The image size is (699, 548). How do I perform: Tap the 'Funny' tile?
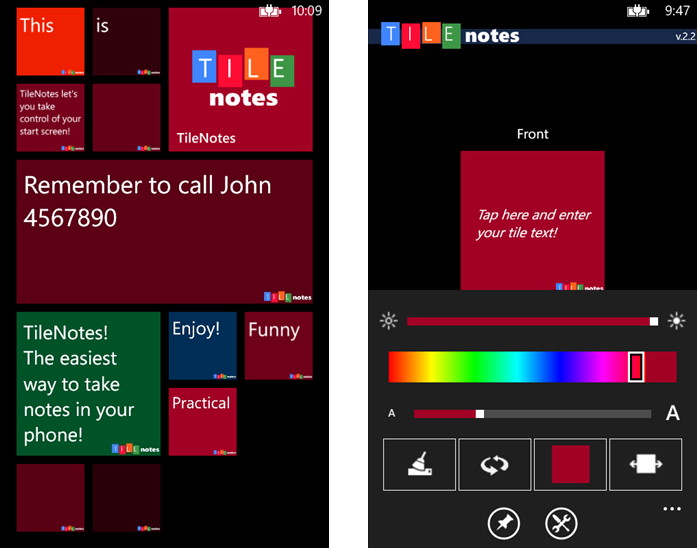[x=279, y=346]
